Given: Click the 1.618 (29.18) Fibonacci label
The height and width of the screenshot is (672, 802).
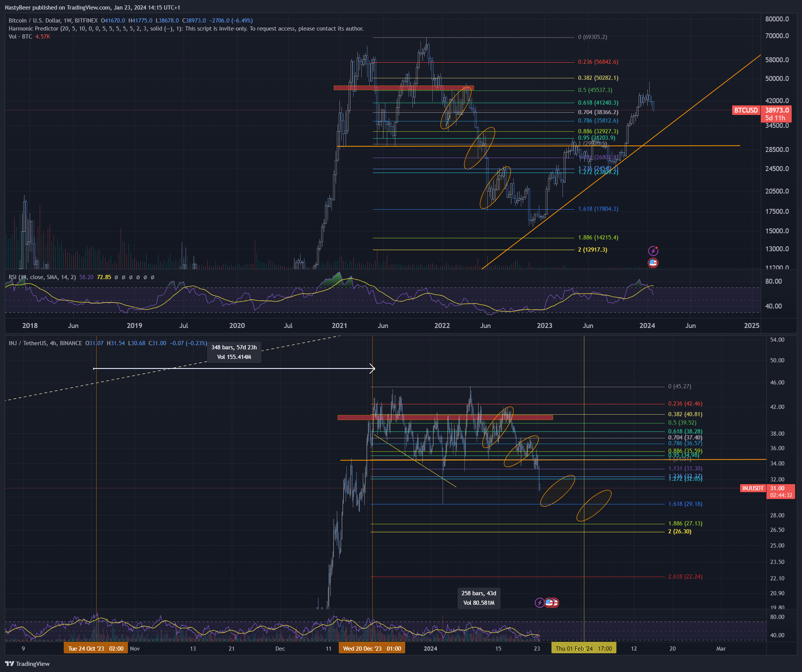Looking at the screenshot, I should 685,504.
